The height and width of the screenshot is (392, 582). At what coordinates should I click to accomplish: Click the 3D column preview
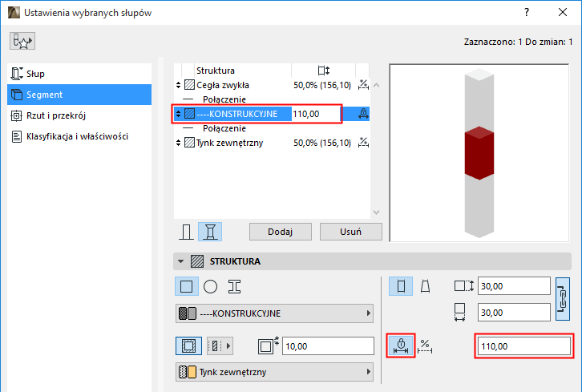(479, 152)
